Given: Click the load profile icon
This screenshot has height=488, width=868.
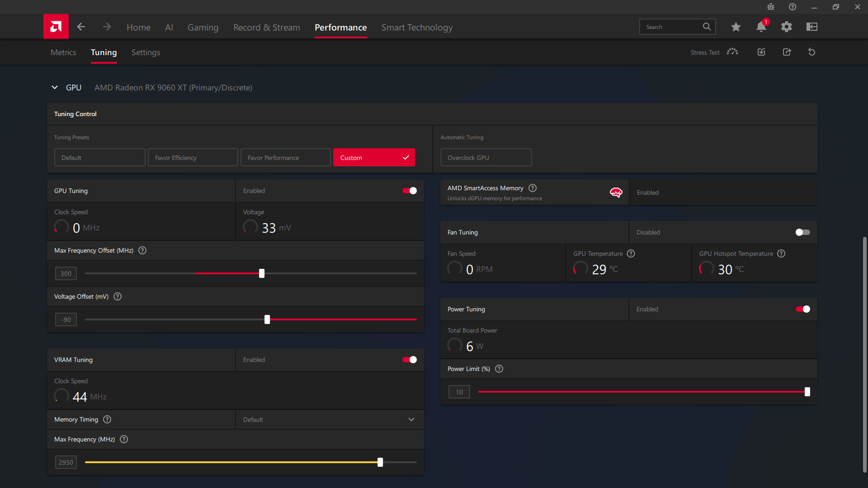Looking at the screenshot, I should [761, 52].
